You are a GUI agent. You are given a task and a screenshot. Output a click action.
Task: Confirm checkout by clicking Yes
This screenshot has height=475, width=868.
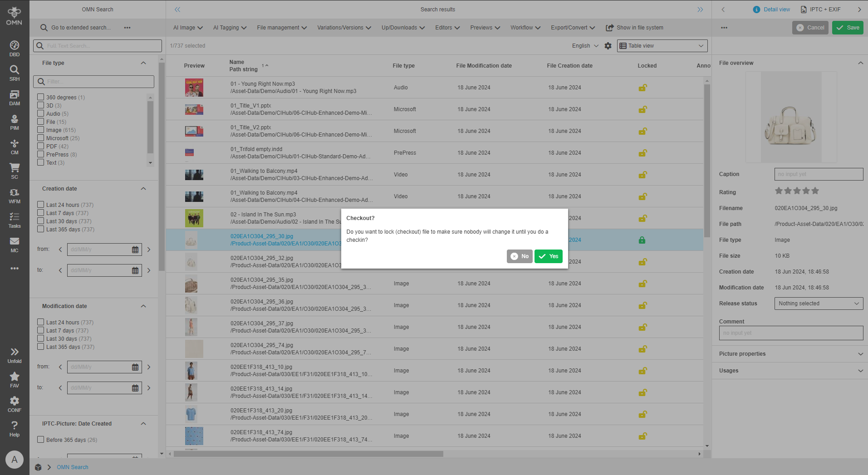(548, 256)
